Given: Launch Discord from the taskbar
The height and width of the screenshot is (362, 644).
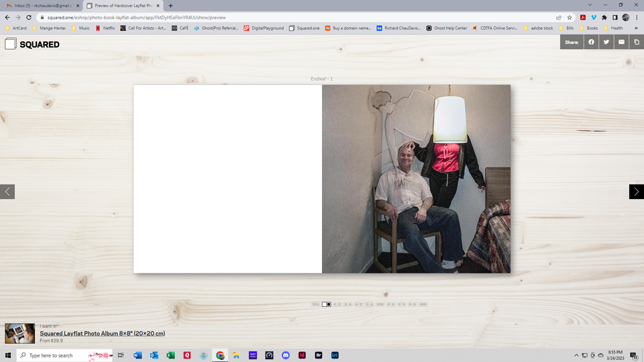Looking at the screenshot, I should [x=286, y=355].
